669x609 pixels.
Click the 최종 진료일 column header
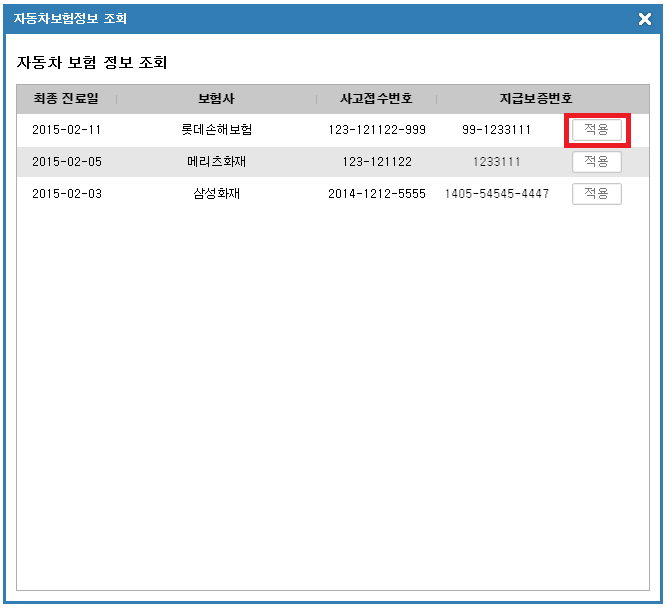coord(66,99)
